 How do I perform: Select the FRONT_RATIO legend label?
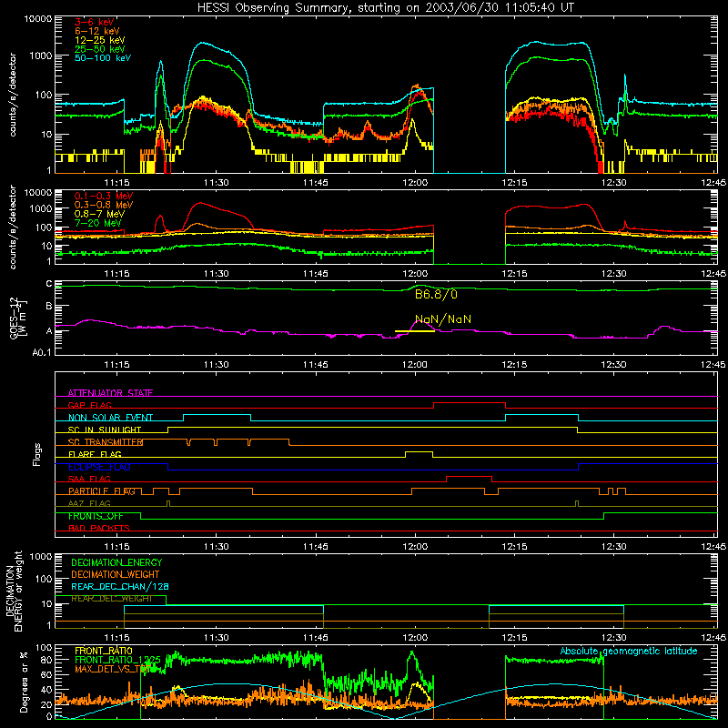point(104,651)
